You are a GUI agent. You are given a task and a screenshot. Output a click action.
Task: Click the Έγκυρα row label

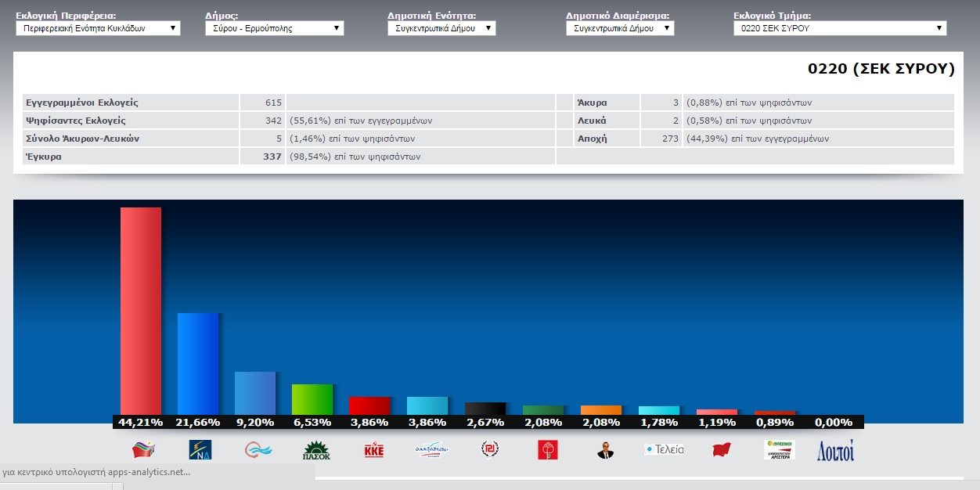44,157
